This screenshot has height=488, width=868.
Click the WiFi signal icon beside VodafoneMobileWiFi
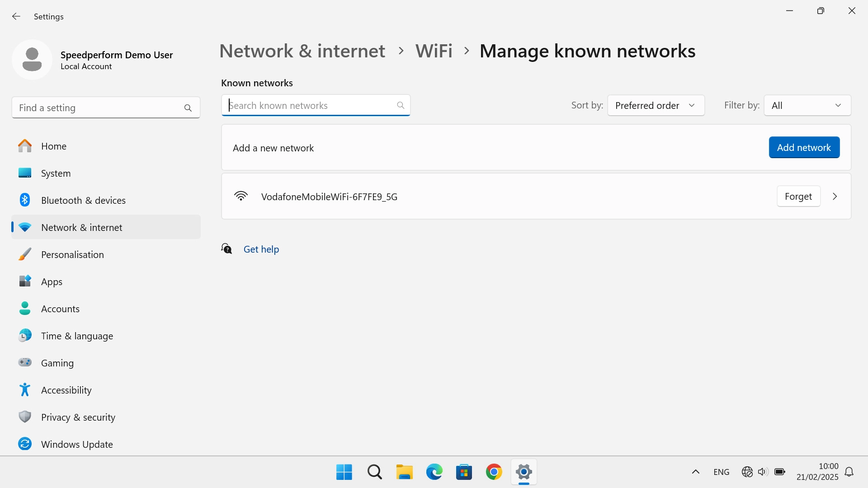pos(241,196)
